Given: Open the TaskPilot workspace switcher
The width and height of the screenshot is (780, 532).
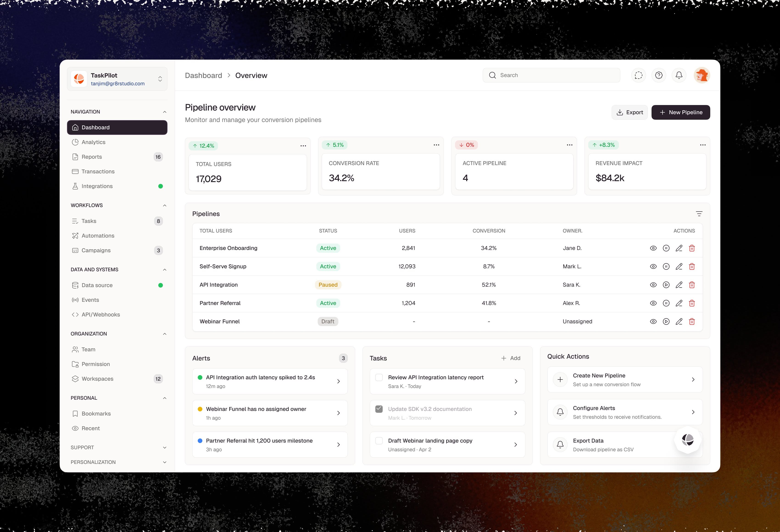Looking at the screenshot, I should coord(160,79).
